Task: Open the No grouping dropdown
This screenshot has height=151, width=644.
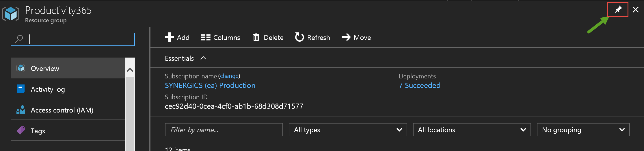Action: click(583, 130)
